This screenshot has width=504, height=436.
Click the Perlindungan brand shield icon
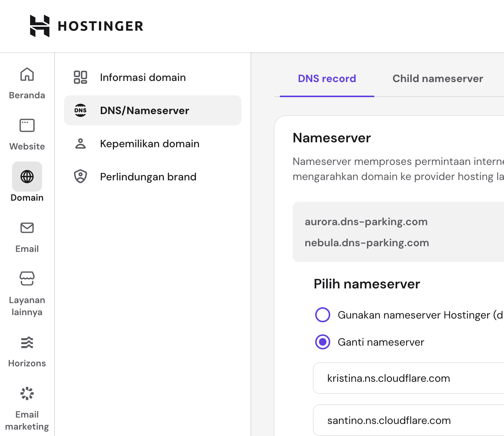[x=80, y=177]
